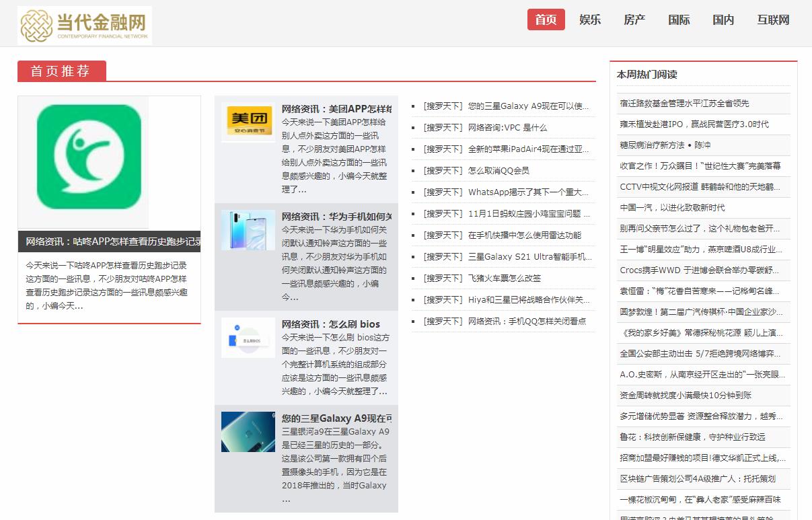Open article 网络资讯：怎么刷 bios

pyautogui.click(x=331, y=324)
